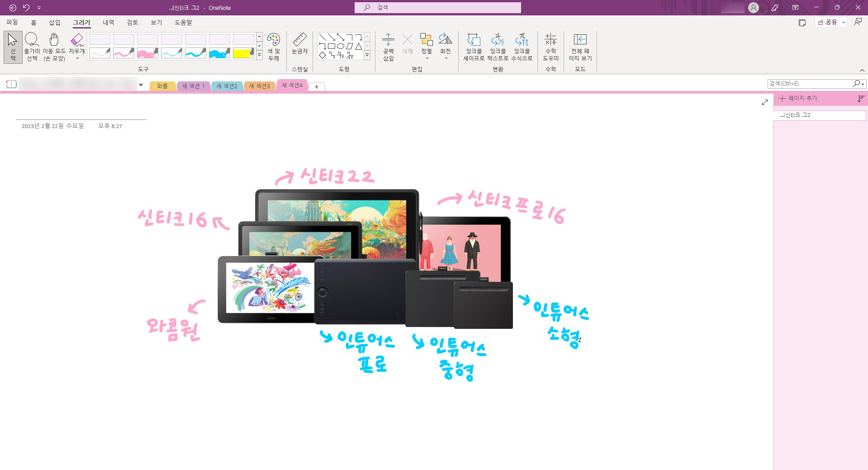The height and width of the screenshot is (470, 868).
Task: Open the 와콤 section tab
Action: tap(162, 86)
